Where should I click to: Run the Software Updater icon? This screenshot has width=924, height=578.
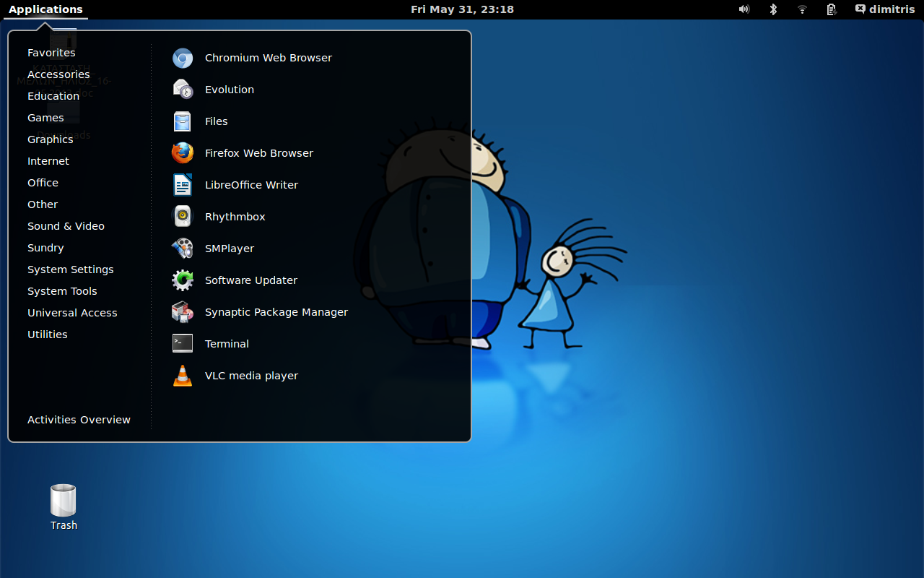point(183,280)
